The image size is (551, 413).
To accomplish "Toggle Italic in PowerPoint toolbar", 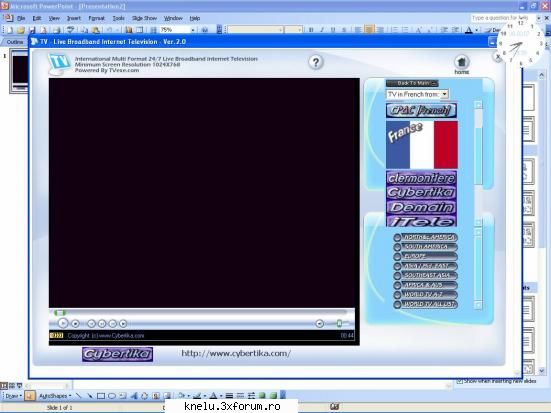I will (322, 30).
